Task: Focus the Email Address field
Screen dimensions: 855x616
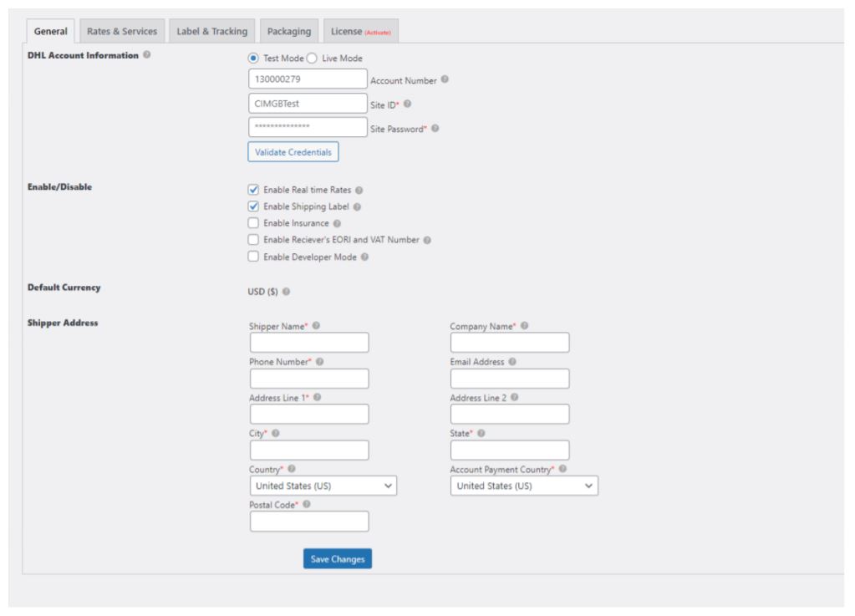Action: pos(510,379)
